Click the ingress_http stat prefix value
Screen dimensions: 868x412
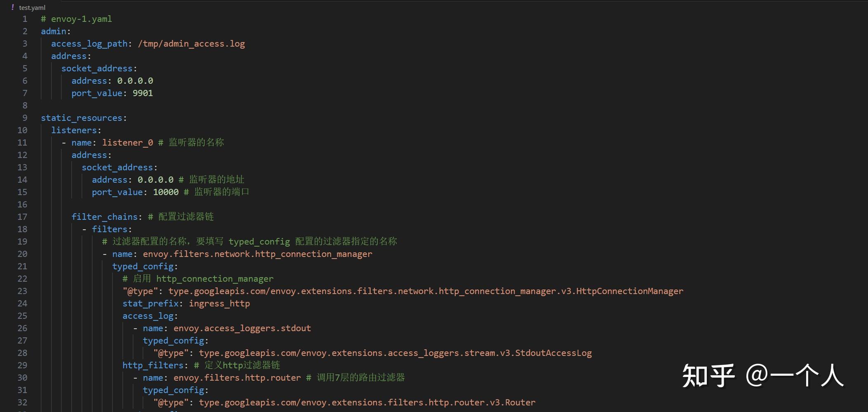pos(219,304)
